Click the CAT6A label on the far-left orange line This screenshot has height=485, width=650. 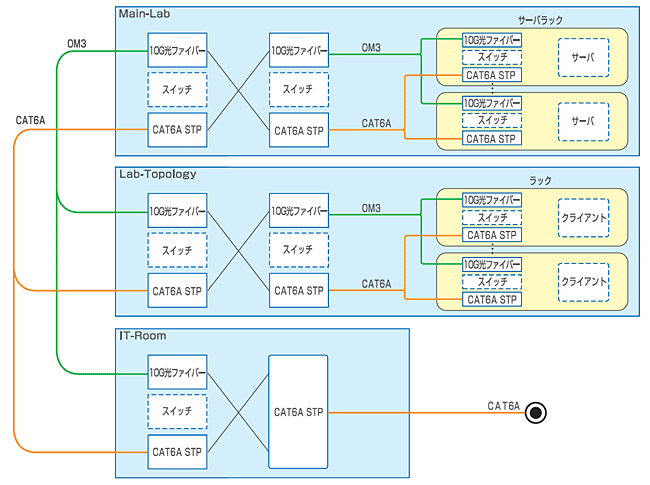(31, 120)
